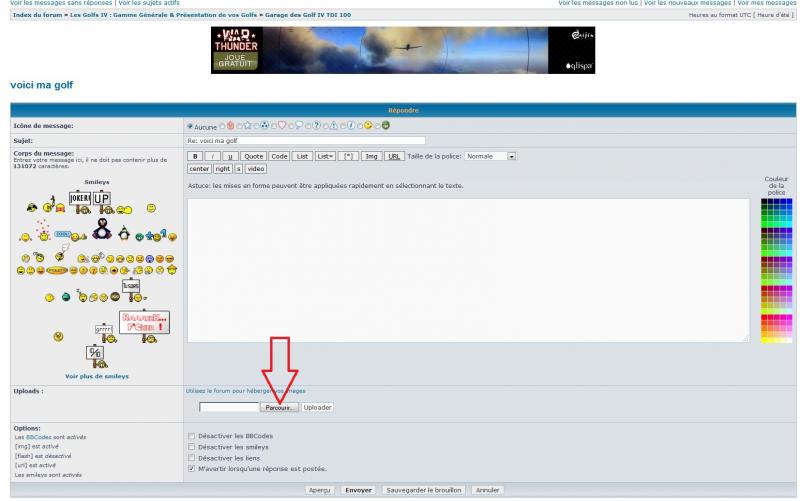Screen dimensions: 800x501
Task: Insert the UP sign smiley
Action: (102, 203)
